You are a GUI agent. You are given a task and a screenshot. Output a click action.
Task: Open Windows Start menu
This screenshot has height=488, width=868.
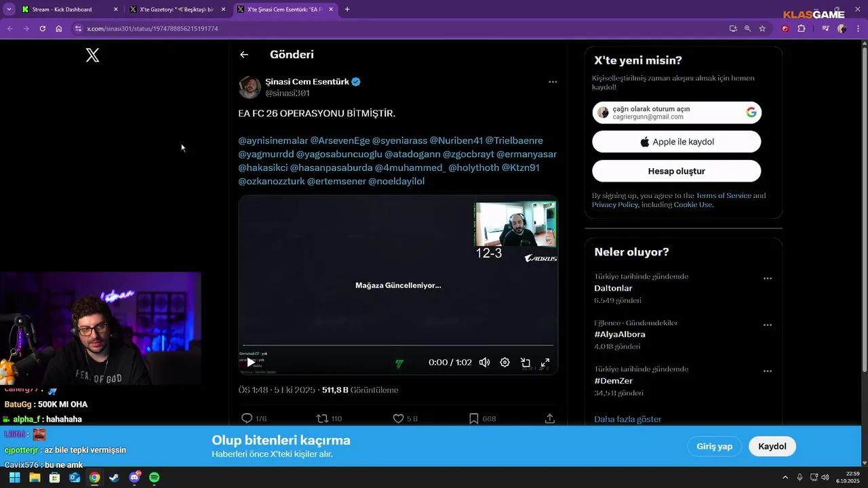click(x=14, y=478)
